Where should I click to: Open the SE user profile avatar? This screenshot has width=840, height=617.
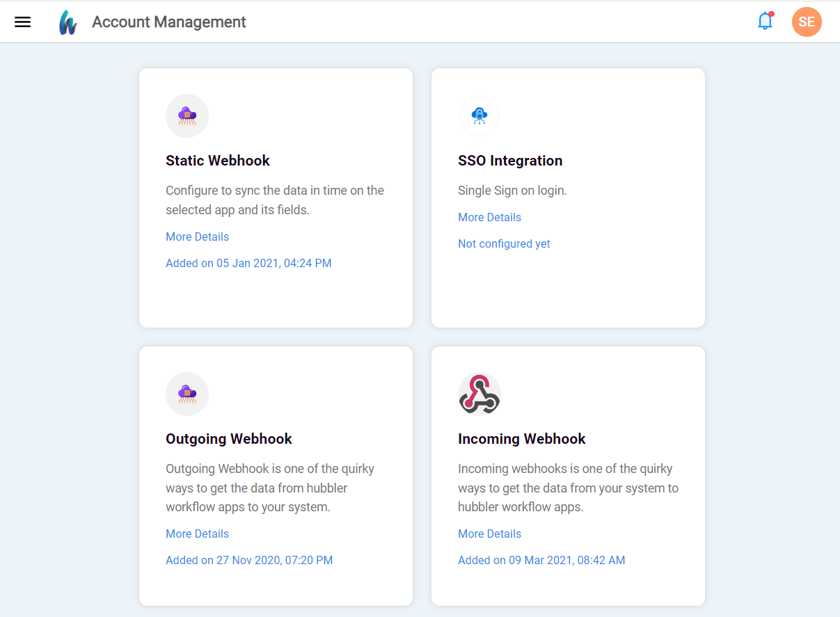tap(807, 22)
